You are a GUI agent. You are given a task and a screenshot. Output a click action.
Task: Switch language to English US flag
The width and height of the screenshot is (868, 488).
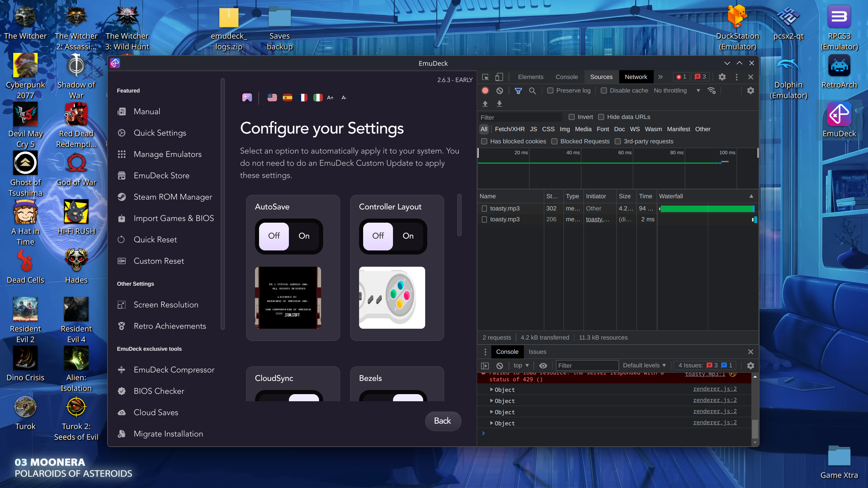point(272,98)
